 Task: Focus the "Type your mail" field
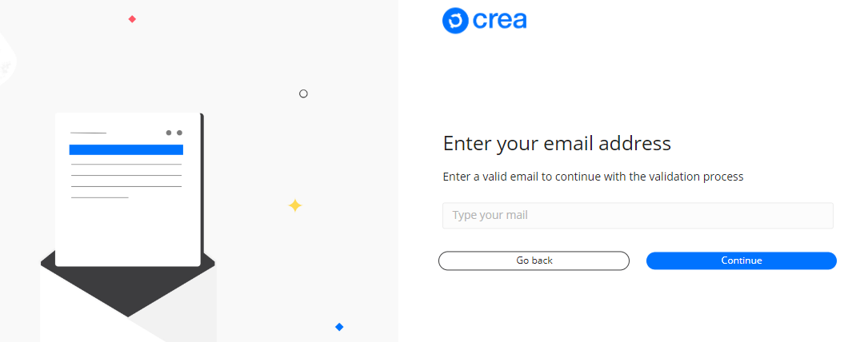coord(638,216)
